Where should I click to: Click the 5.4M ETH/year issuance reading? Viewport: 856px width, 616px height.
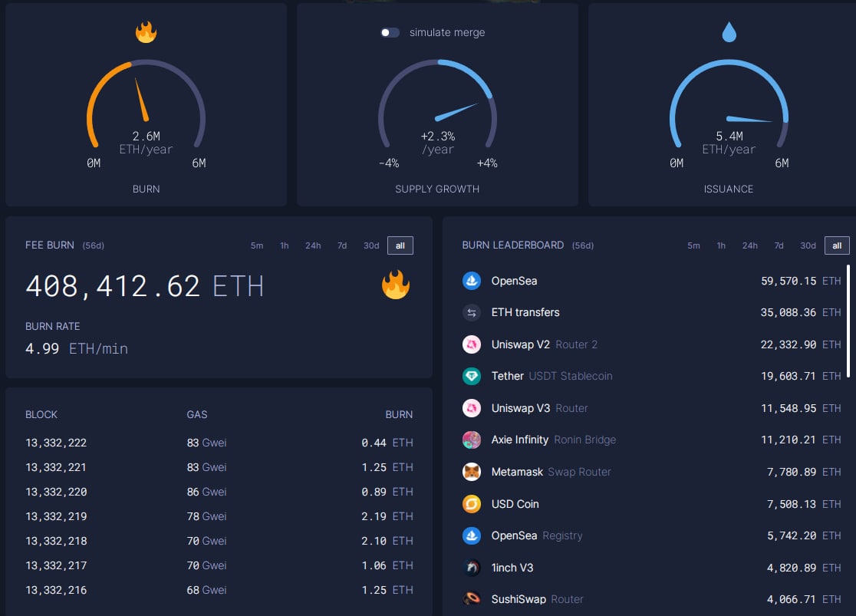(x=729, y=143)
